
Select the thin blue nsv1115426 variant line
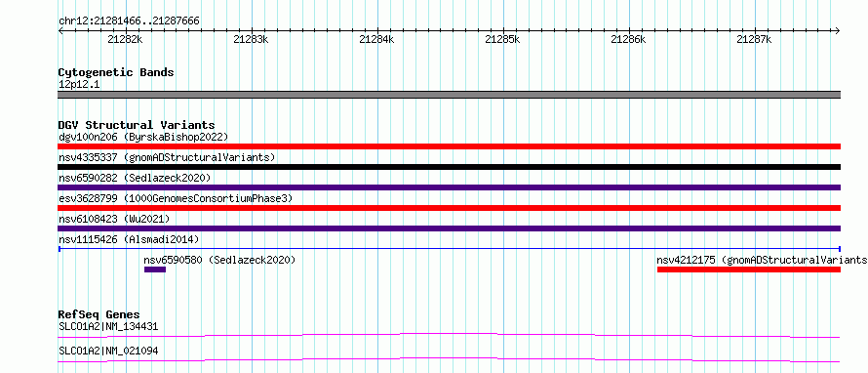click(x=450, y=249)
